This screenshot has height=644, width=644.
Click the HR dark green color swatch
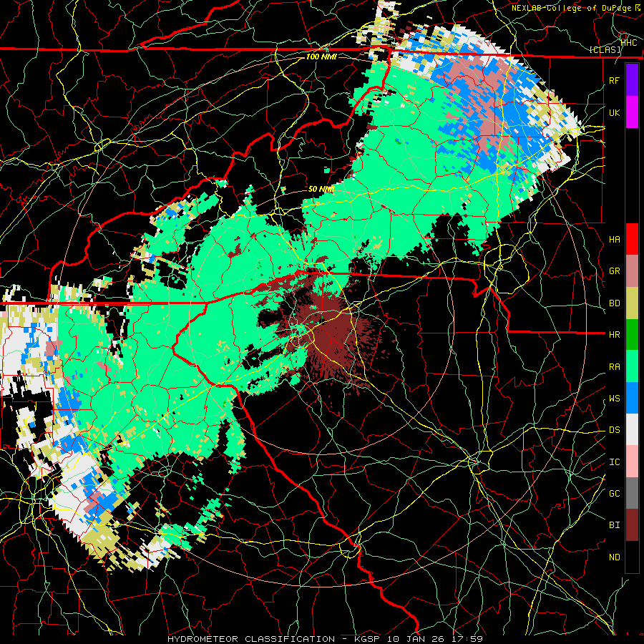pyautogui.click(x=632, y=335)
